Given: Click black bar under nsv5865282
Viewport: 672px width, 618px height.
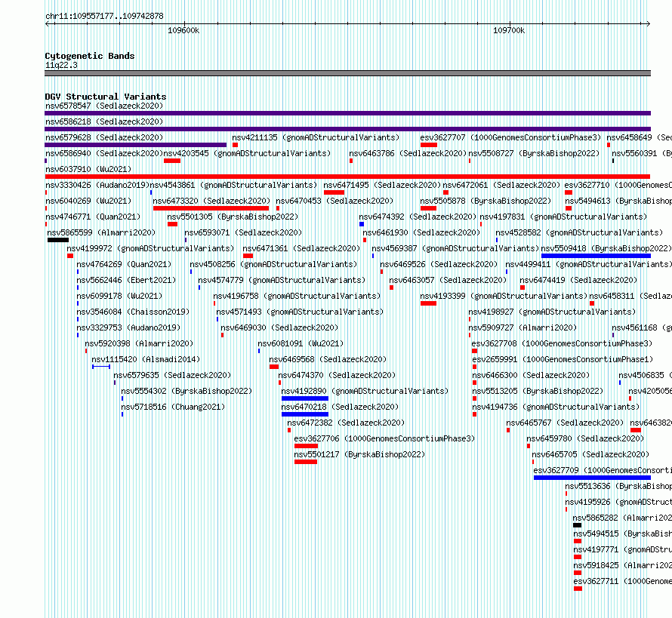Looking at the screenshot, I should point(578,525).
